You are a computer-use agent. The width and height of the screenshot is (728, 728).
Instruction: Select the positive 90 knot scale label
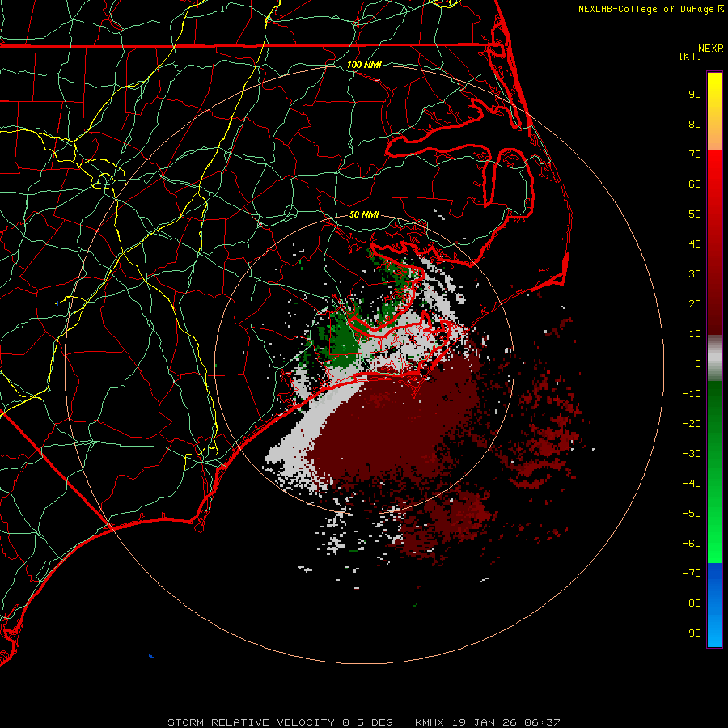(695, 95)
